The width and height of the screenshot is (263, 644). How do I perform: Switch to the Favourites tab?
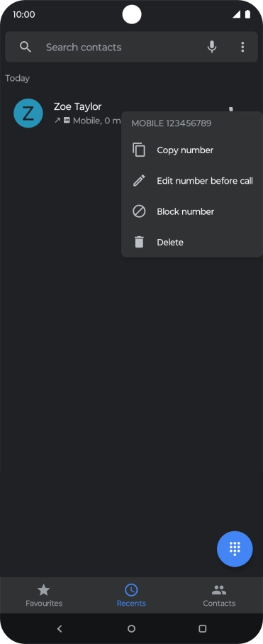[x=44, y=595]
